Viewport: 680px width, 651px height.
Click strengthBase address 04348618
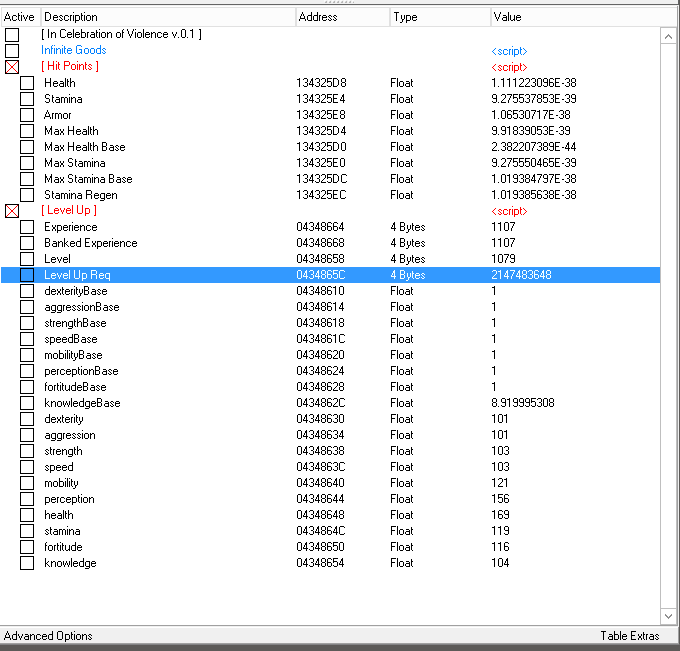click(x=320, y=323)
